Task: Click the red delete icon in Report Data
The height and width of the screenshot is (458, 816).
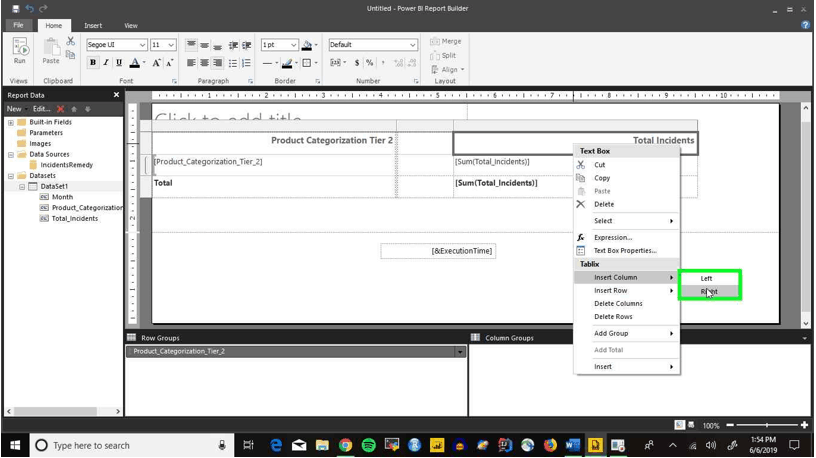Action: pos(60,109)
